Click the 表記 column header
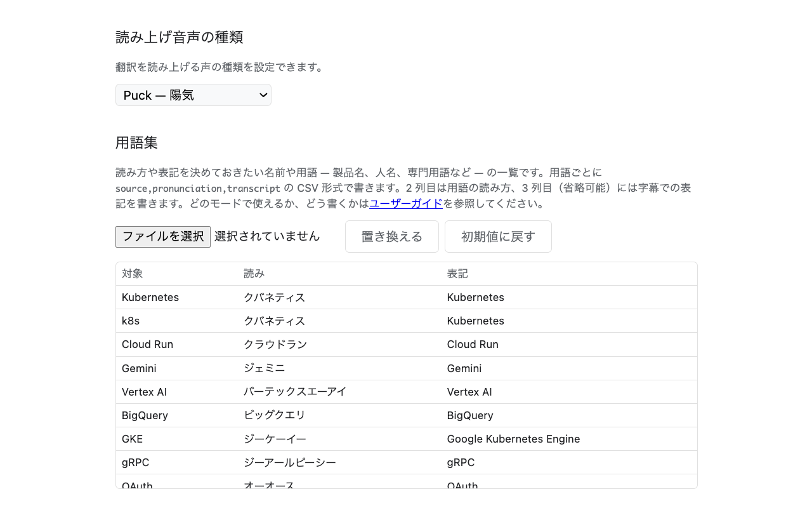Screen dimensions: 812x508 pos(457,274)
